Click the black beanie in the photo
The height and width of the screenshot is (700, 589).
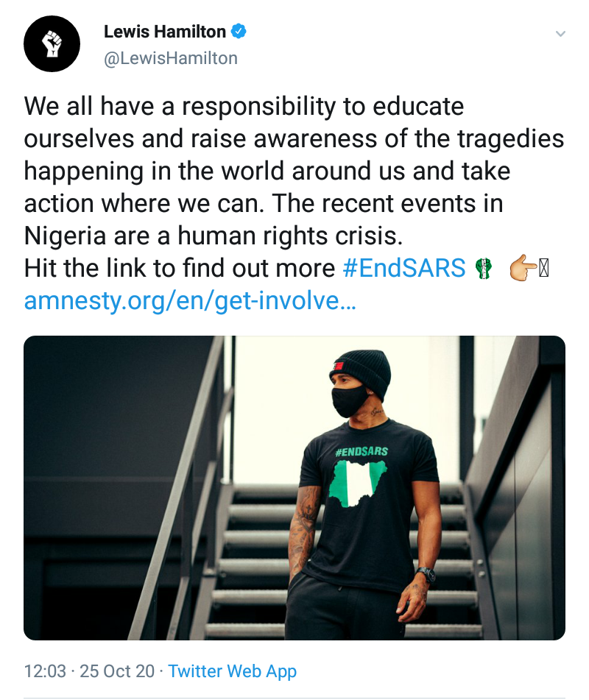(360, 366)
